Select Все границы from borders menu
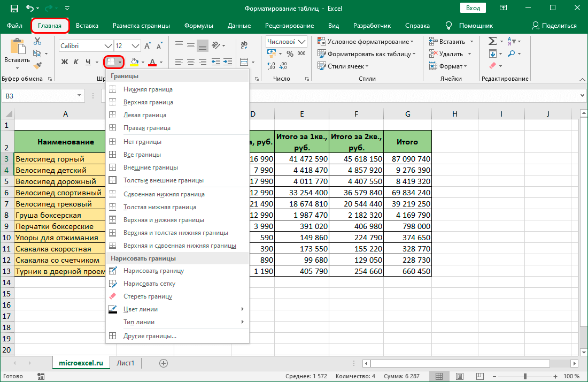 click(x=142, y=155)
